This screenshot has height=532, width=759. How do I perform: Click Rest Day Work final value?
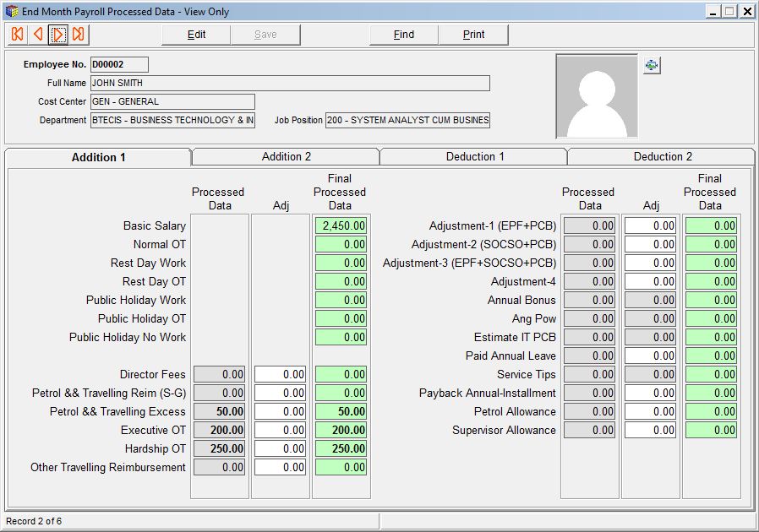[341, 263]
